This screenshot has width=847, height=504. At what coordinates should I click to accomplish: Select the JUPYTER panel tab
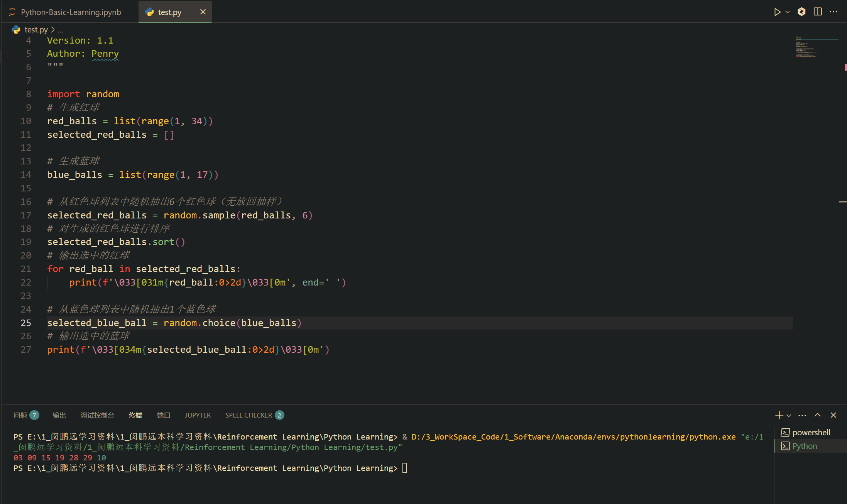point(198,415)
